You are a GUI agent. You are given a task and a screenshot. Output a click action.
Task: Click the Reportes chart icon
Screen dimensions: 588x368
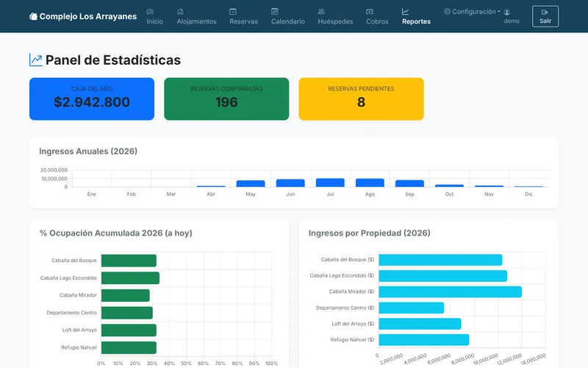click(406, 12)
